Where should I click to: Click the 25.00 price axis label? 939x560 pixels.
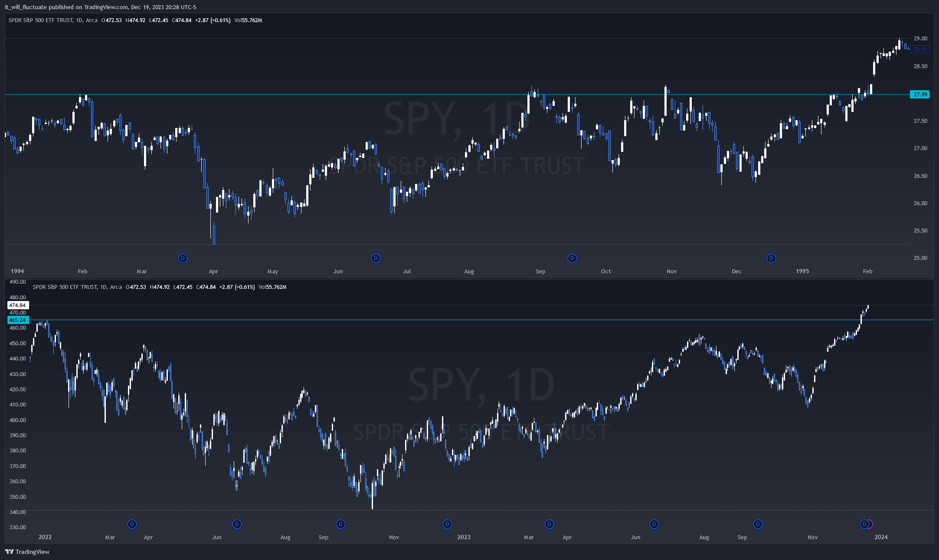[x=920, y=258]
